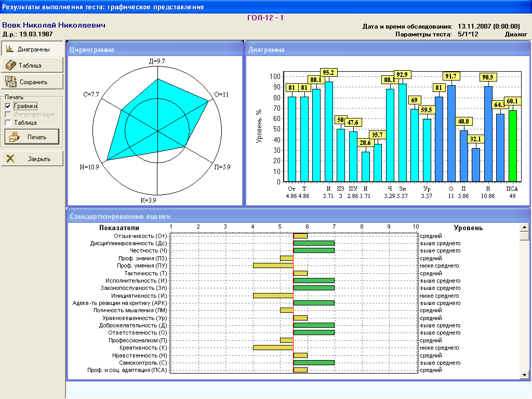
Task: Click the Логичность мышления (ЛМ) row label
Action: (x=130, y=310)
